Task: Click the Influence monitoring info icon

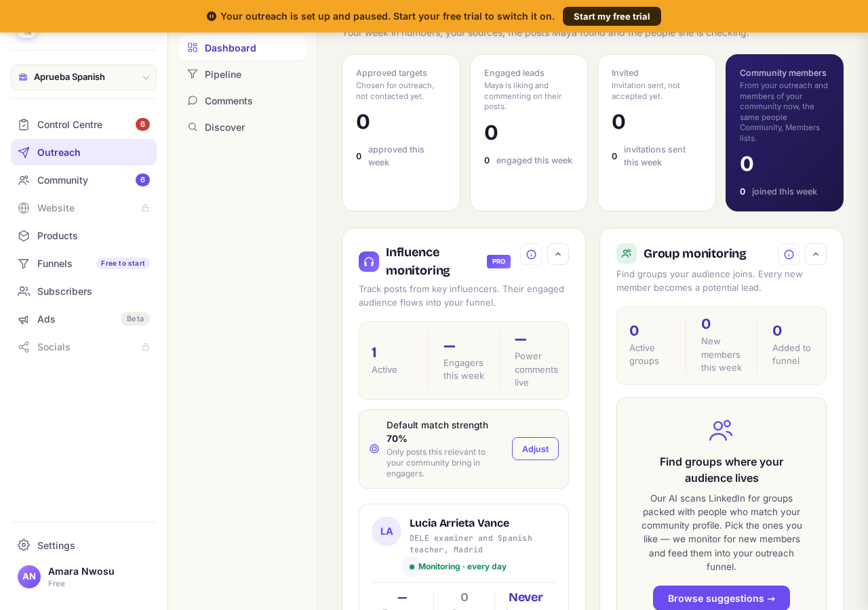Action: pyautogui.click(x=531, y=254)
